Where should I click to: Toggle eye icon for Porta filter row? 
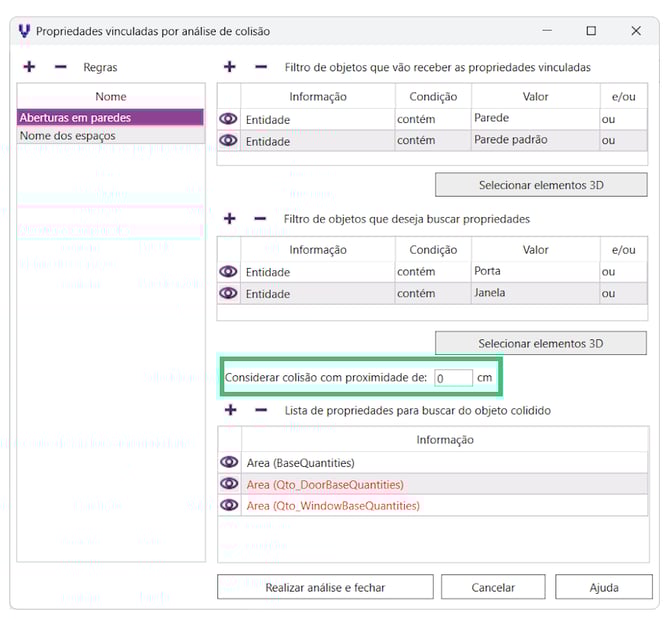click(x=229, y=272)
